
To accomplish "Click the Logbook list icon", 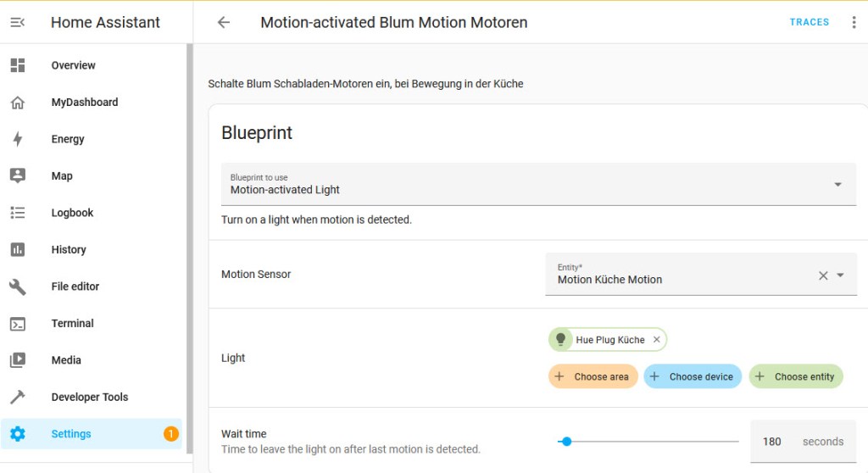I will 18,213.
